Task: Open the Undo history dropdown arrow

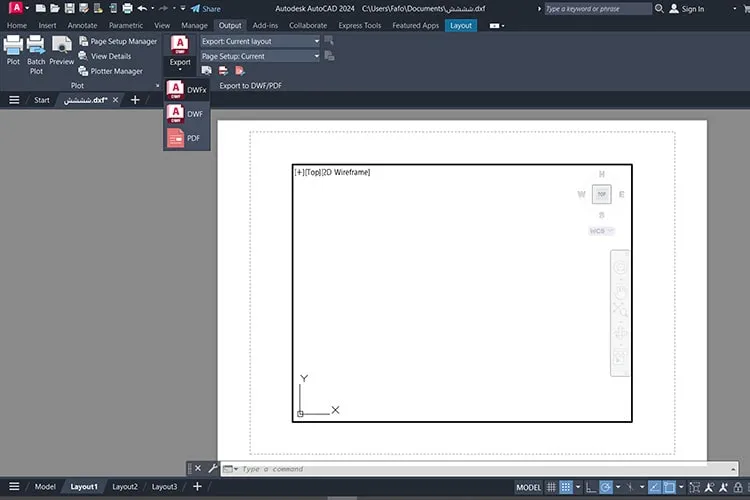Action: tap(153, 9)
